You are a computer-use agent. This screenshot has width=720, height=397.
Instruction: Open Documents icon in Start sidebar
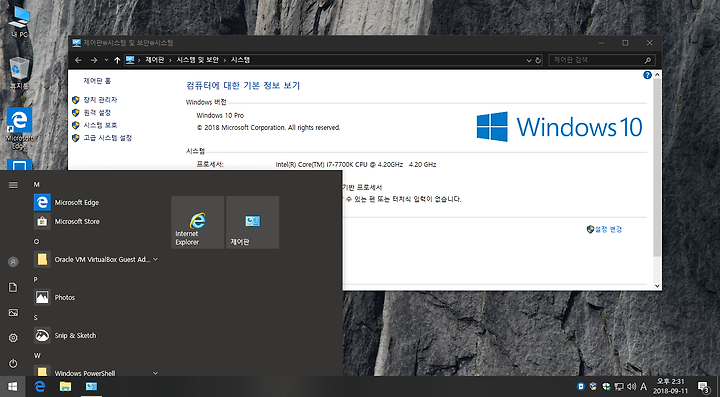point(13,287)
